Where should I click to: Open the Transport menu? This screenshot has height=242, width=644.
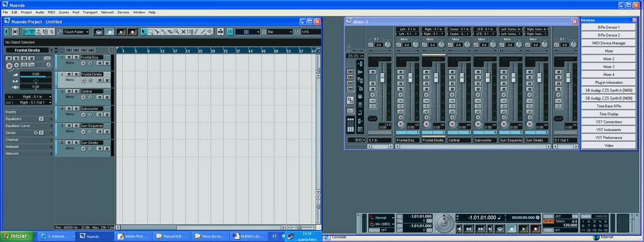90,12
